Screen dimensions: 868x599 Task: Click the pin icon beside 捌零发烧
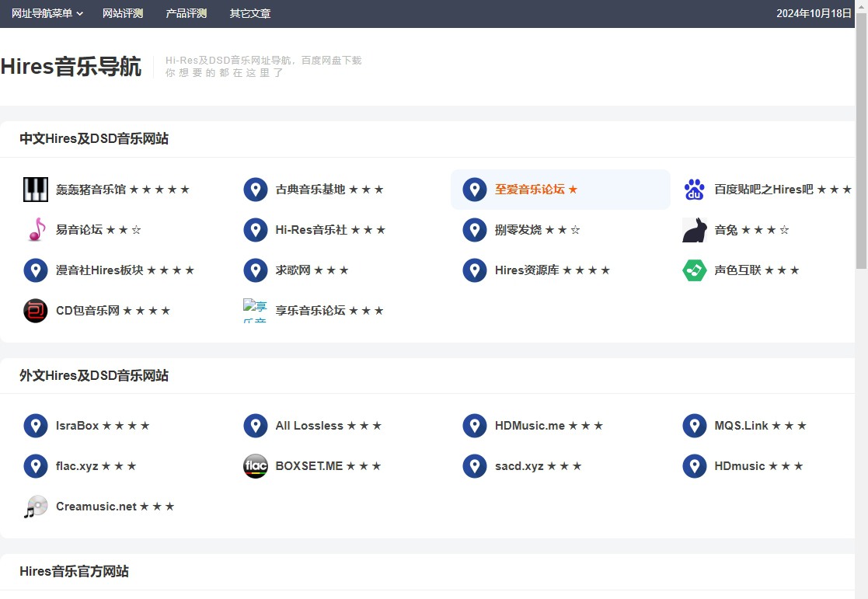[x=475, y=230]
